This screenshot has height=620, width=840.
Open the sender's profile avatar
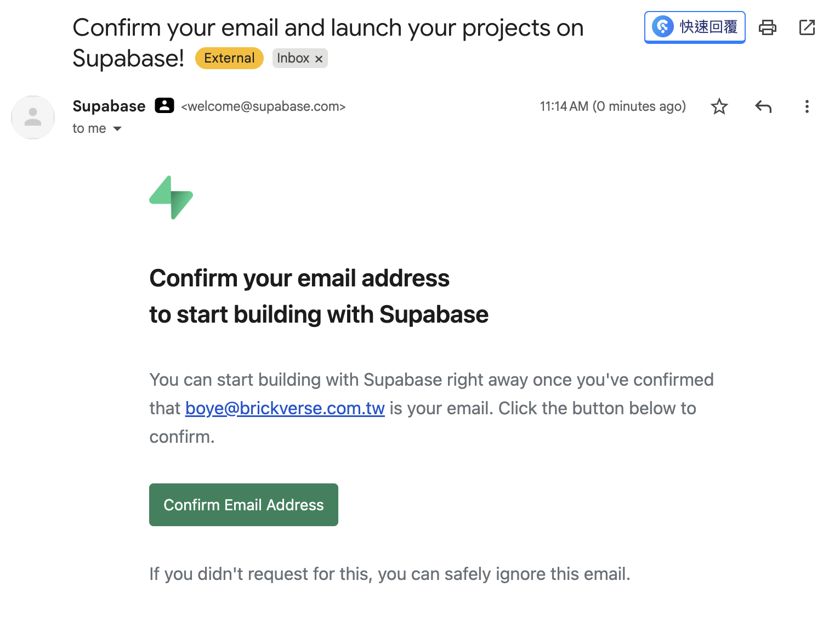click(33, 117)
